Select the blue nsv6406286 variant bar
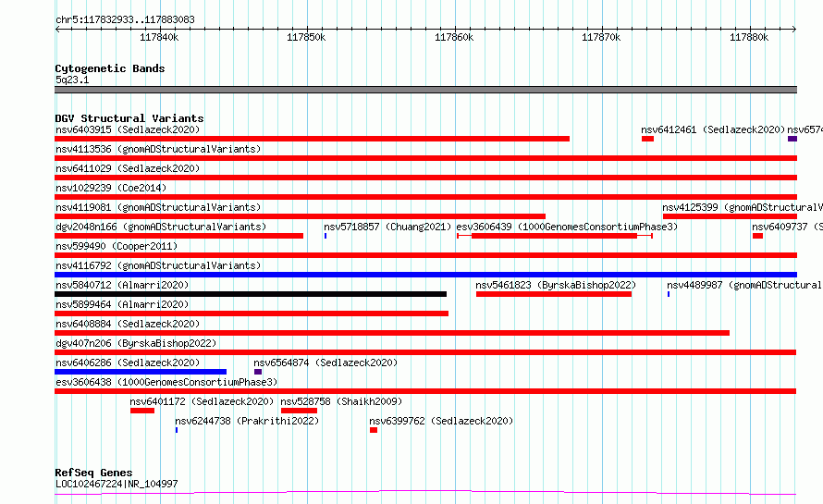This screenshot has width=823, height=504. pyautogui.click(x=141, y=372)
